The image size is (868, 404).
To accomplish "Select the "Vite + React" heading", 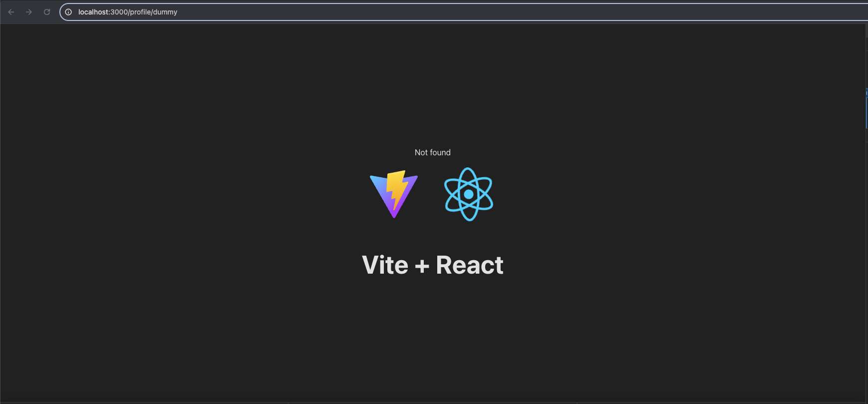I will coord(433,265).
